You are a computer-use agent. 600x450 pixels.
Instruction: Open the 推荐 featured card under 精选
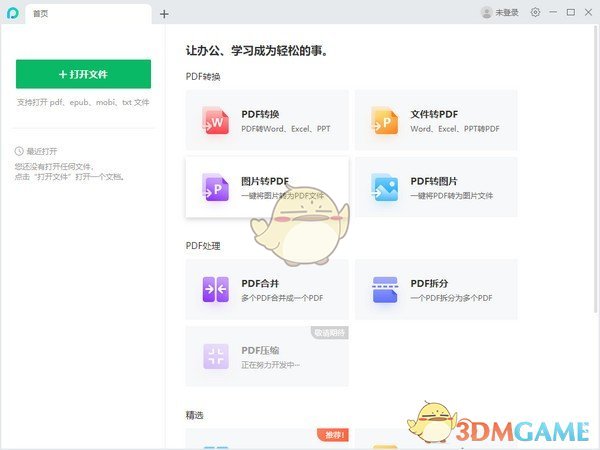(x=267, y=440)
